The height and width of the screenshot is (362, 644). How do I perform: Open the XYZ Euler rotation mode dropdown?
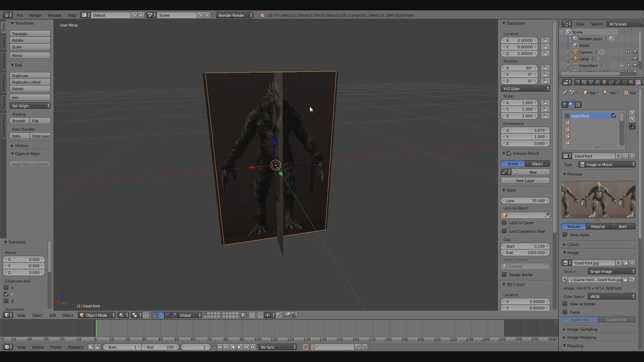[526, 89]
